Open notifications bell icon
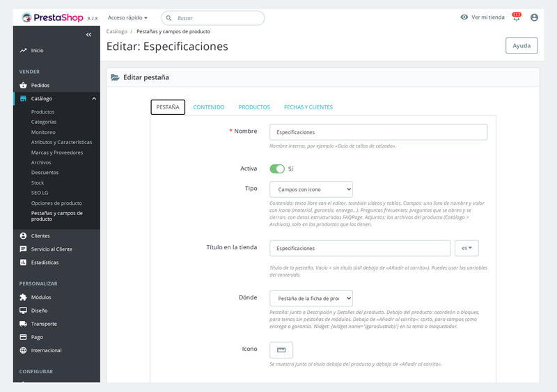557x392 pixels. [x=517, y=17]
